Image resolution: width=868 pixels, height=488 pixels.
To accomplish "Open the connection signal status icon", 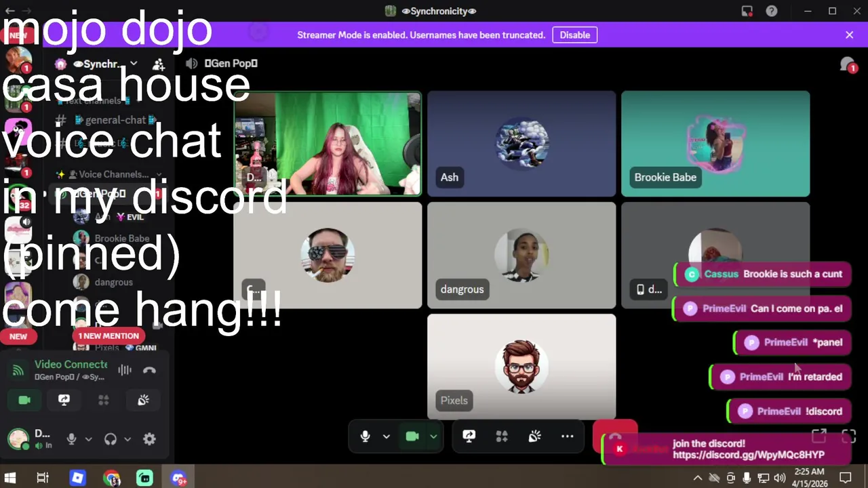I will pyautogui.click(x=18, y=370).
